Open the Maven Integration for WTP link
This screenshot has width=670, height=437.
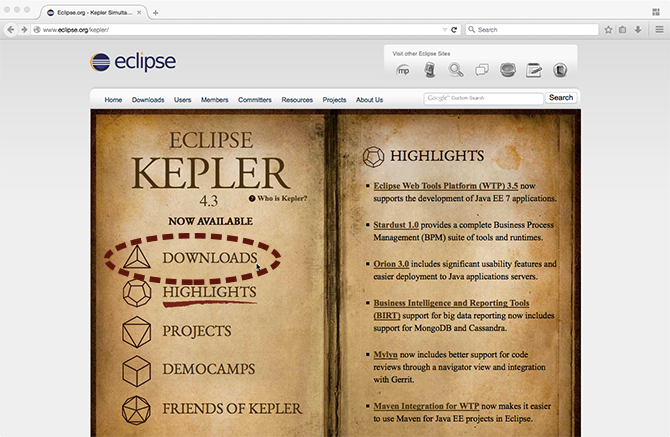tap(426, 406)
